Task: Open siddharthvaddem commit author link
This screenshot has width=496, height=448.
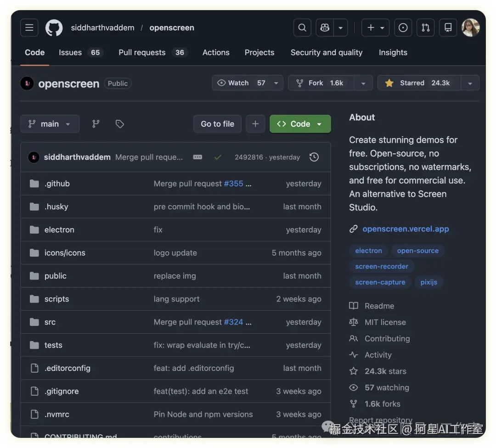Action: coord(77,157)
